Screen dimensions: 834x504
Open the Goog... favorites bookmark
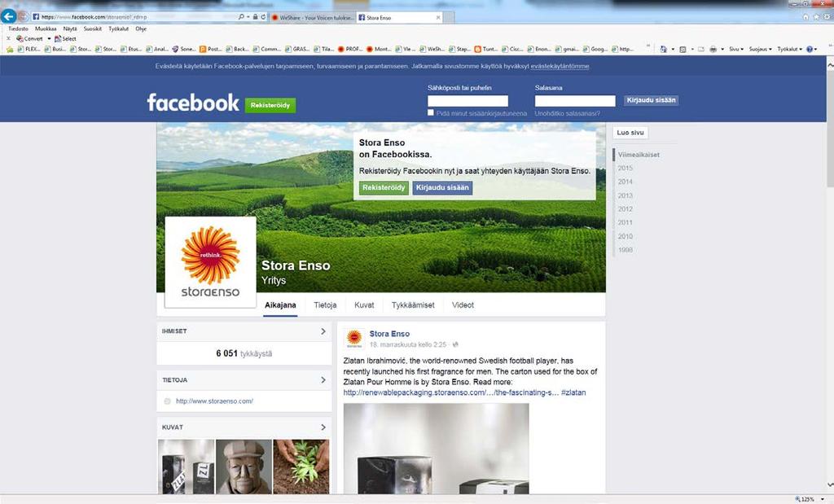pos(595,50)
